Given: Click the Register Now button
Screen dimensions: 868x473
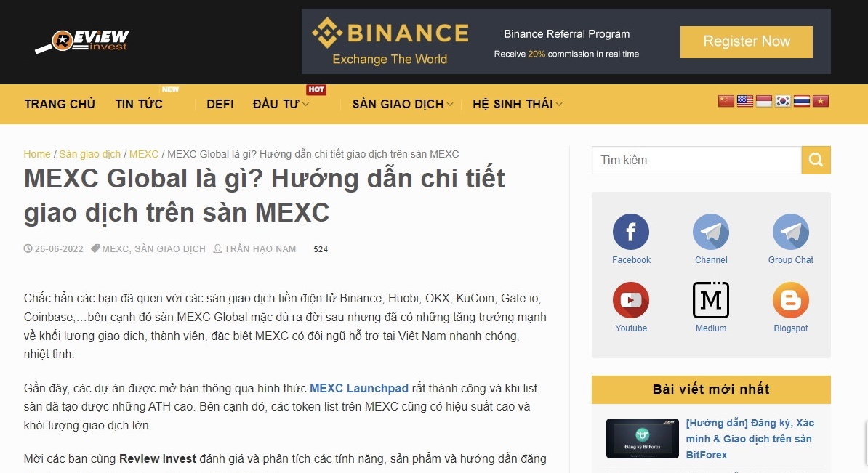Looking at the screenshot, I should tap(746, 41).
